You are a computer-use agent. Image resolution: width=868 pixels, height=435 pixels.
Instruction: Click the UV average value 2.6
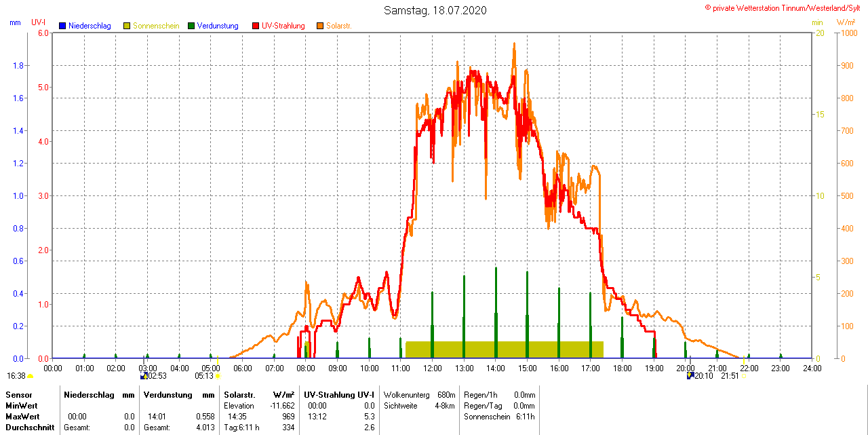(x=370, y=428)
